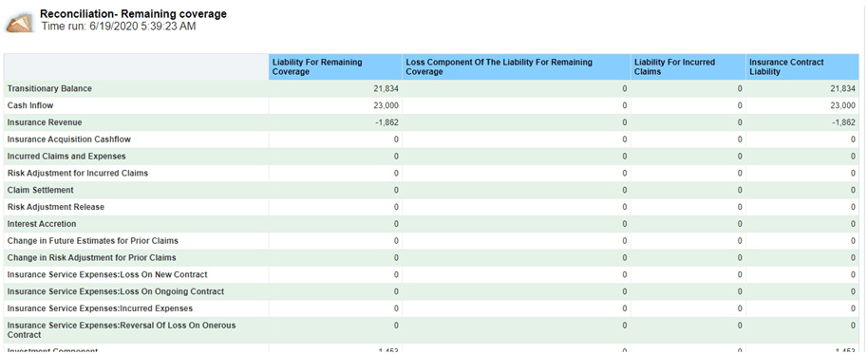Select 'Change in Risk Adjustment for Prior Claims'
The width and height of the screenshot is (868, 354).
[91, 258]
